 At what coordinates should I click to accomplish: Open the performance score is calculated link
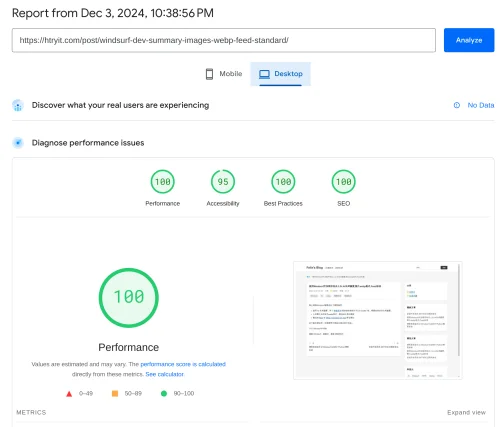183,364
